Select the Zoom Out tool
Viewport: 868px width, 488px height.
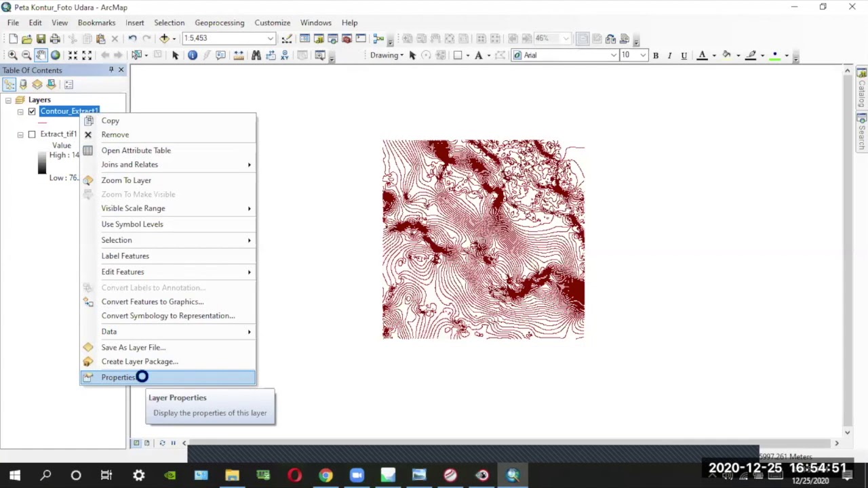[x=26, y=55]
